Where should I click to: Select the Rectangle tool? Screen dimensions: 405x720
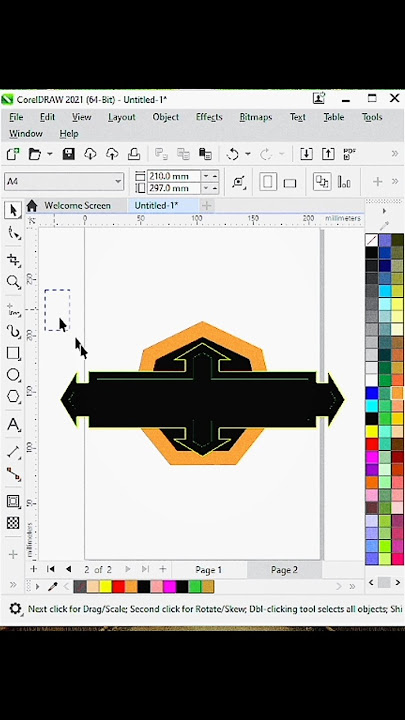pos(13,354)
